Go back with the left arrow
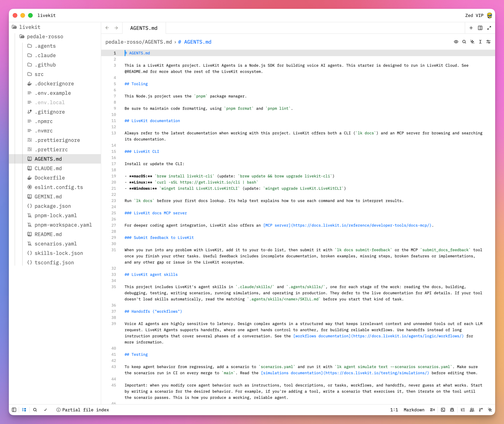Image resolution: width=504 pixels, height=424 pixels. click(x=107, y=28)
